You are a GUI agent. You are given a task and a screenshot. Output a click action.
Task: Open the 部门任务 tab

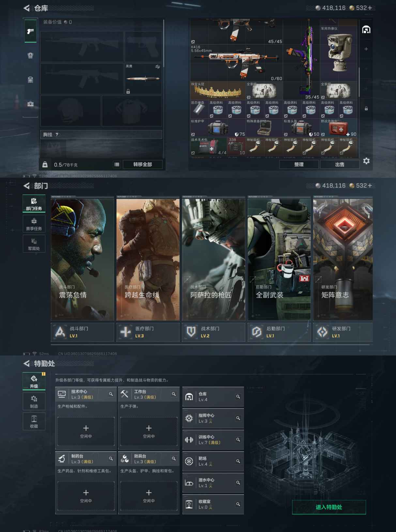pos(34,204)
